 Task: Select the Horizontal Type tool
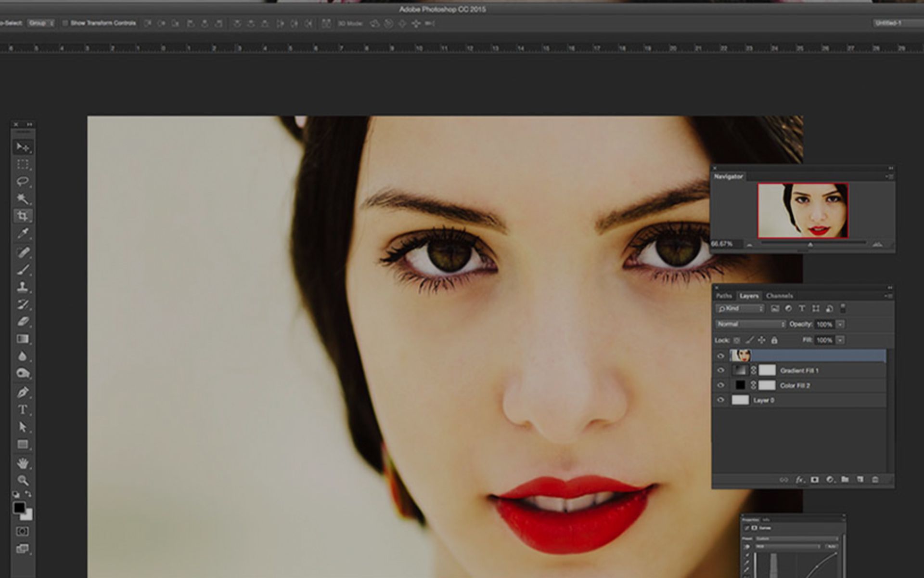23,410
